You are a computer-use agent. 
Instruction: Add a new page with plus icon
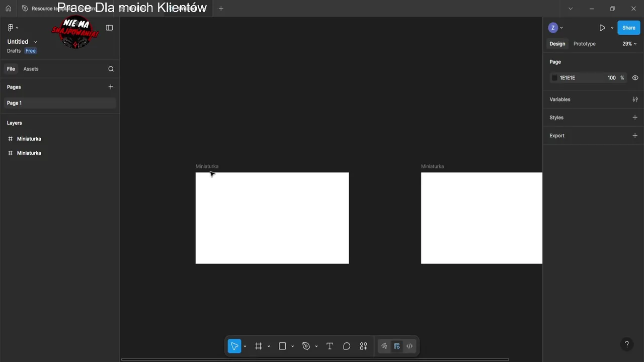[x=111, y=87]
